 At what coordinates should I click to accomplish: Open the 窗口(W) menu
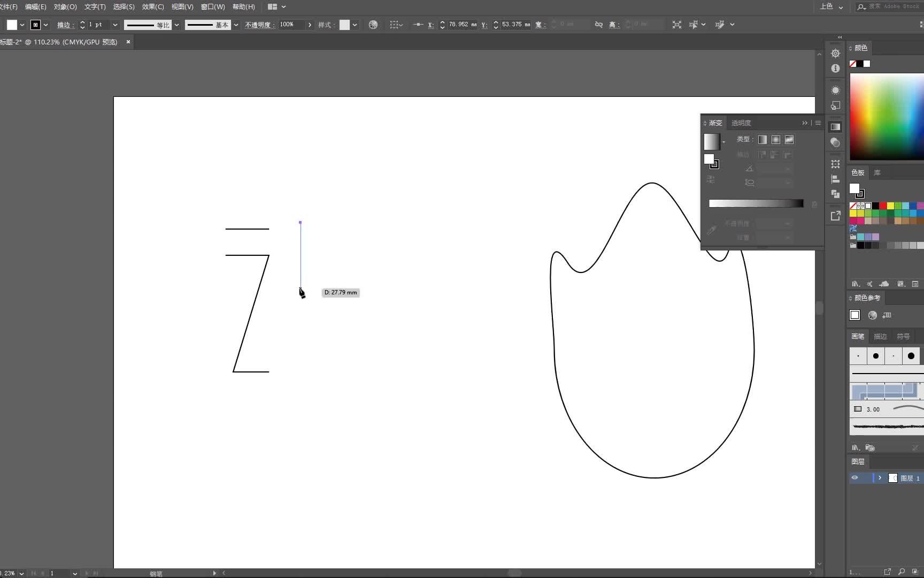click(x=213, y=7)
